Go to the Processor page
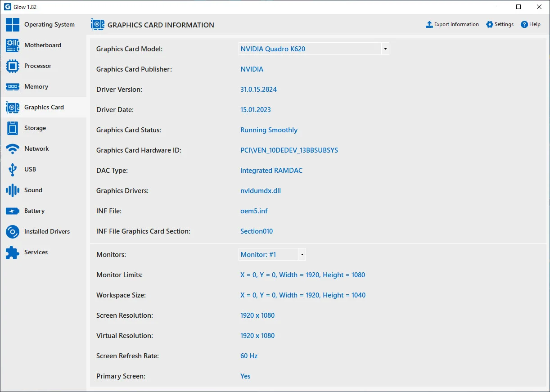This screenshot has width=550, height=392. pyautogui.click(x=43, y=66)
